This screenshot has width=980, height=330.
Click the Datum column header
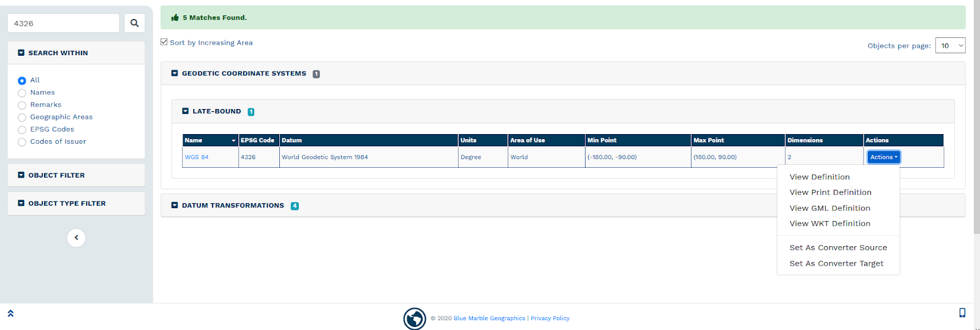point(369,140)
